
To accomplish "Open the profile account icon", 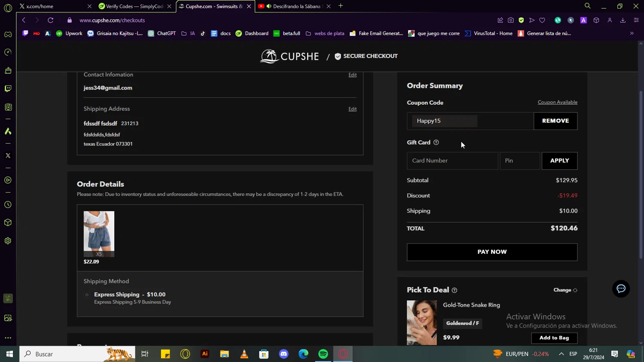I will [x=610, y=20].
